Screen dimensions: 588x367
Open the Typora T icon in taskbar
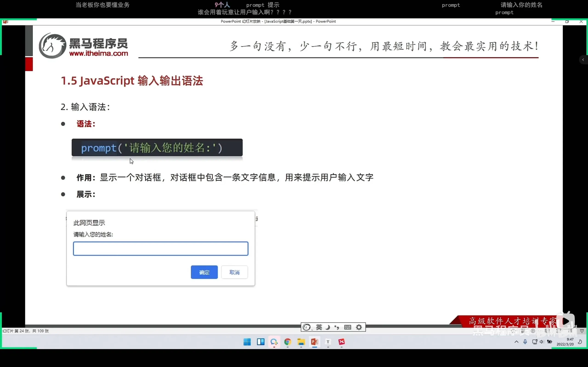point(328,342)
